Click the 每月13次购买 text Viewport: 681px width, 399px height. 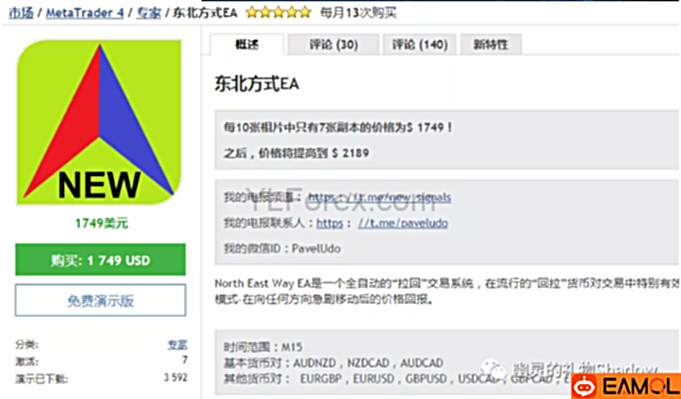click(x=358, y=13)
